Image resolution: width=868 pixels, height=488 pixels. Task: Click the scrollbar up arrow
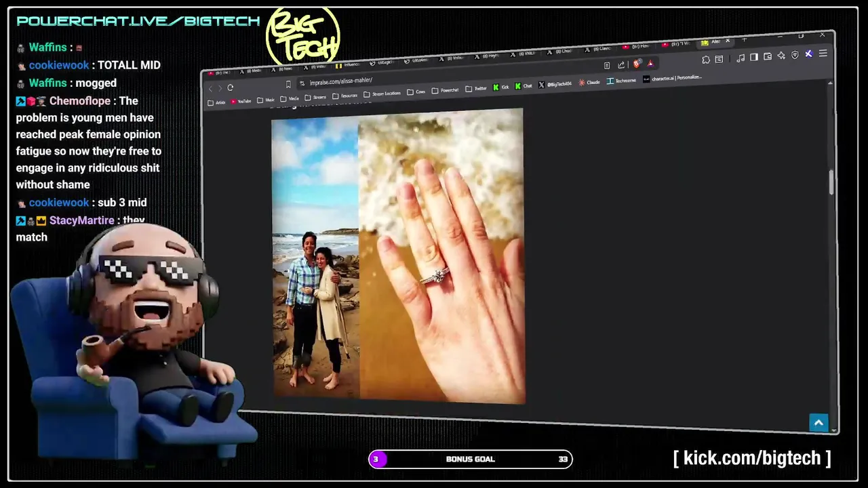point(830,83)
